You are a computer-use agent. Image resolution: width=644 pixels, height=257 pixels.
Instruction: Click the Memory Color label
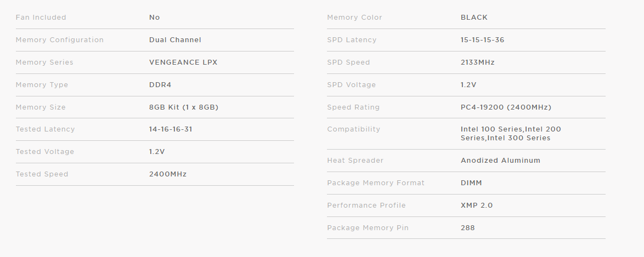coord(354,18)
